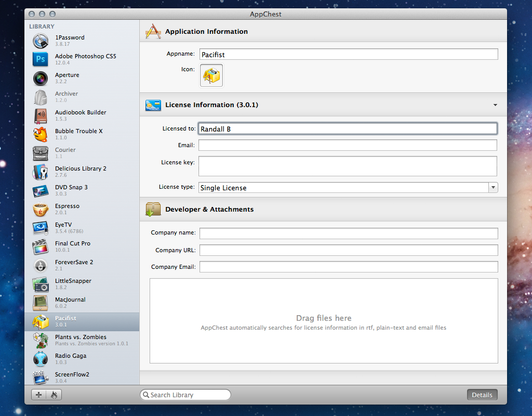Select Espresso 2.0.1 in the library
This screenshot has width=532, height=416.
click(x=82, y=209)
